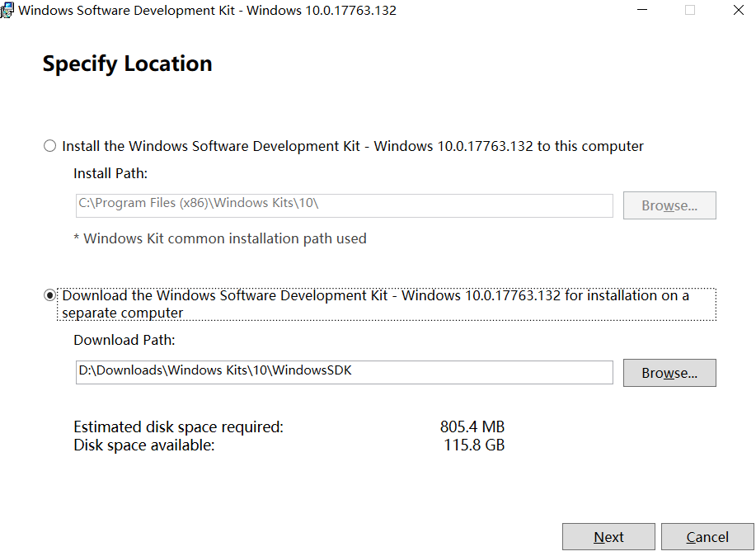Close the SDK setup window
This screenshot has height=556, width=756.
click(738, 10)
